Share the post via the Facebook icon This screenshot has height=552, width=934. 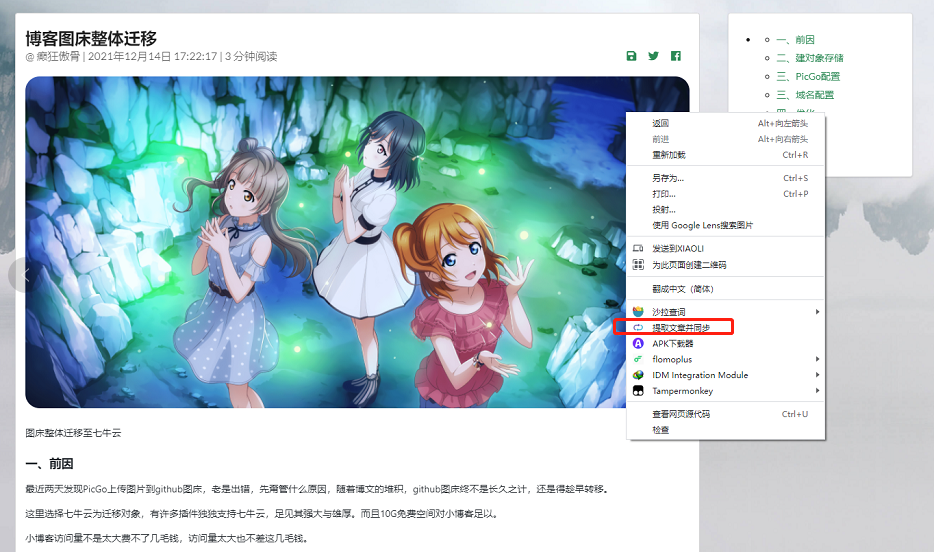point(676,56)
